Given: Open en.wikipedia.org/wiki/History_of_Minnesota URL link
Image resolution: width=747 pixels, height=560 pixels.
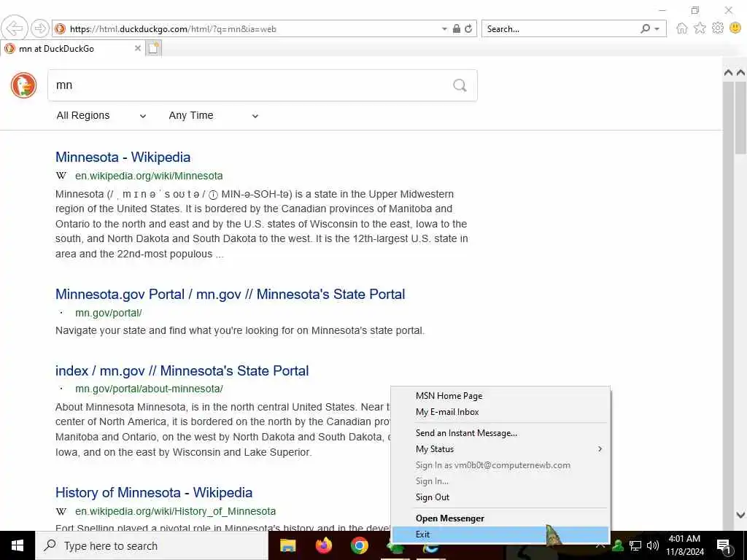Looking at the screenshot, I should [x=175, y=511].
